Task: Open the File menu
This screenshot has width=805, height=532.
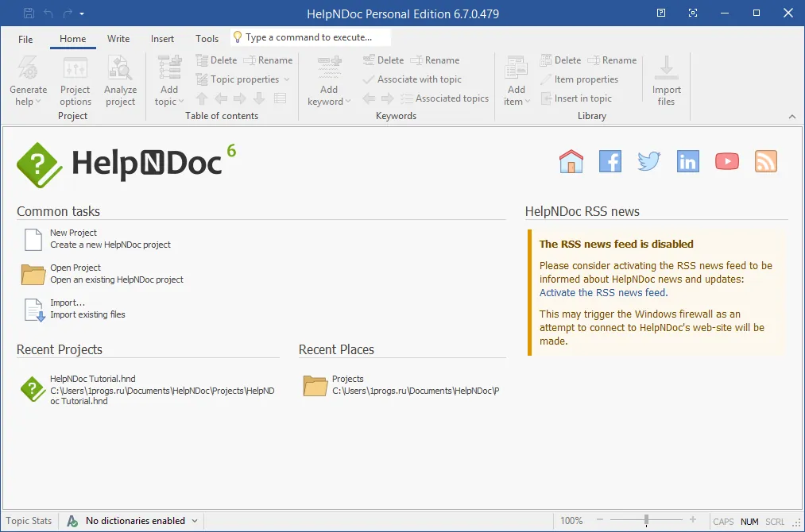Action: (25, 39)
